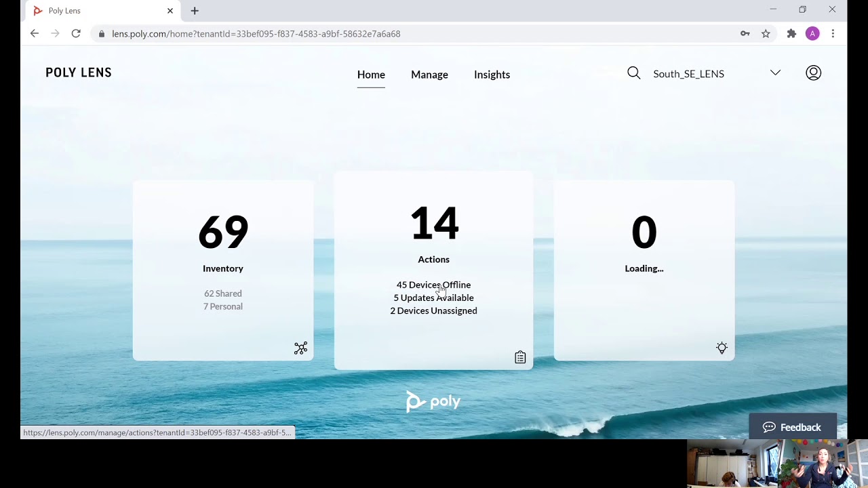The width and height of the screenshot is (868, 488).
Task: Click the Poly logo at page bottom
Action: [x=433, y=401]
